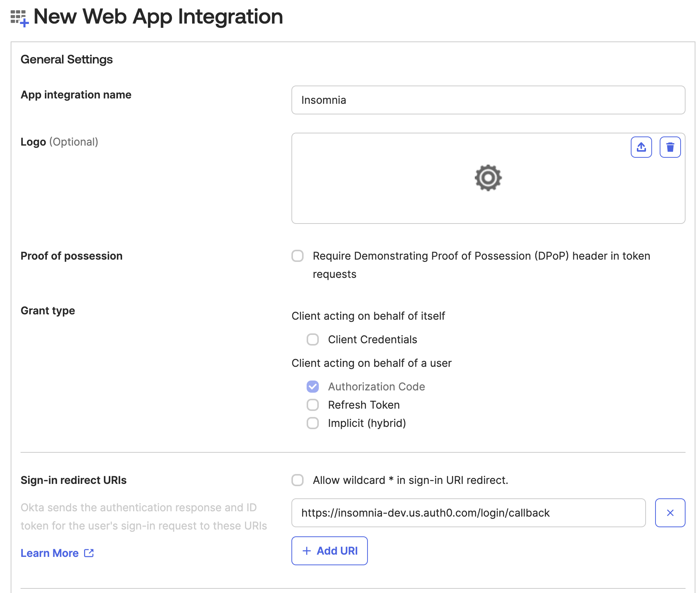Viewport: 700px width, 593px height.
Task: Click the upload logo icon button
Action: 641,147
